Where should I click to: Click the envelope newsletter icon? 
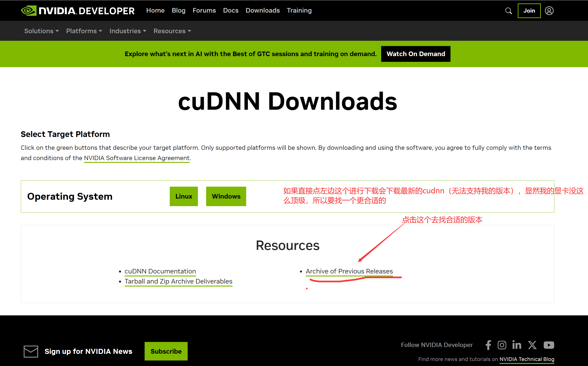click(x=31, y=351)
